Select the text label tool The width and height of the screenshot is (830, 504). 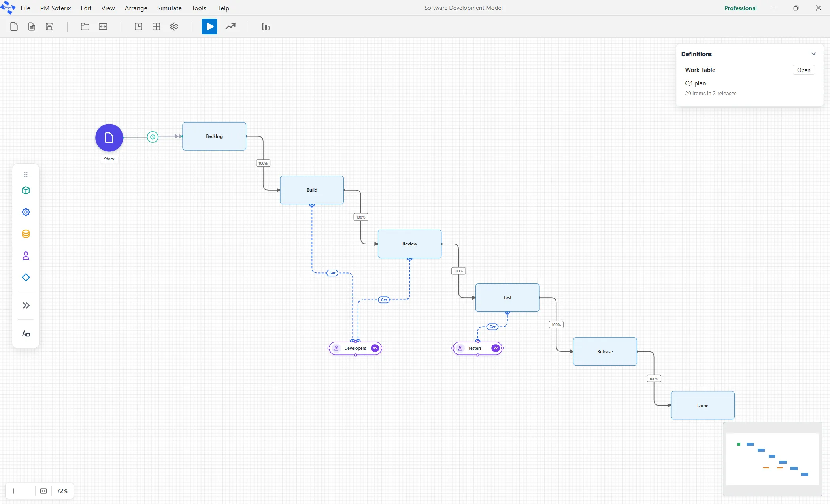[x=26, y=334]
